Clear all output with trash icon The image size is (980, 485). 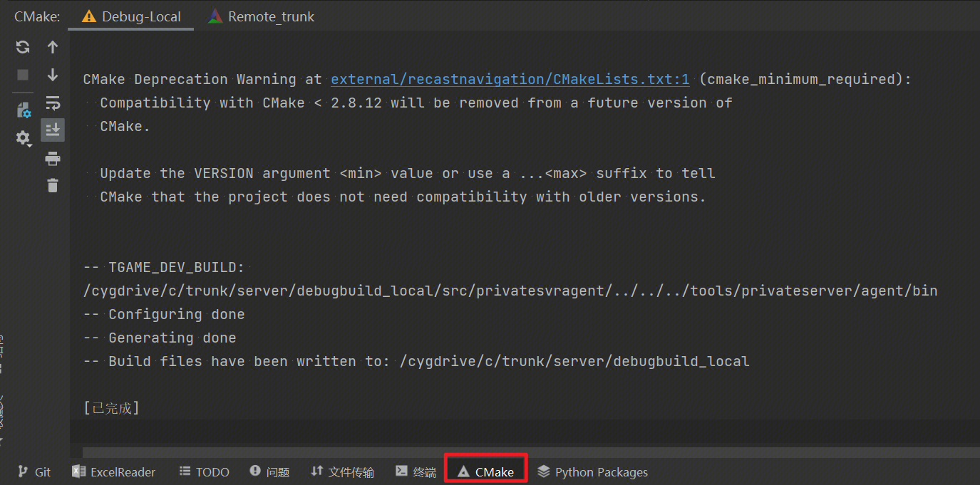click(53, 186)
